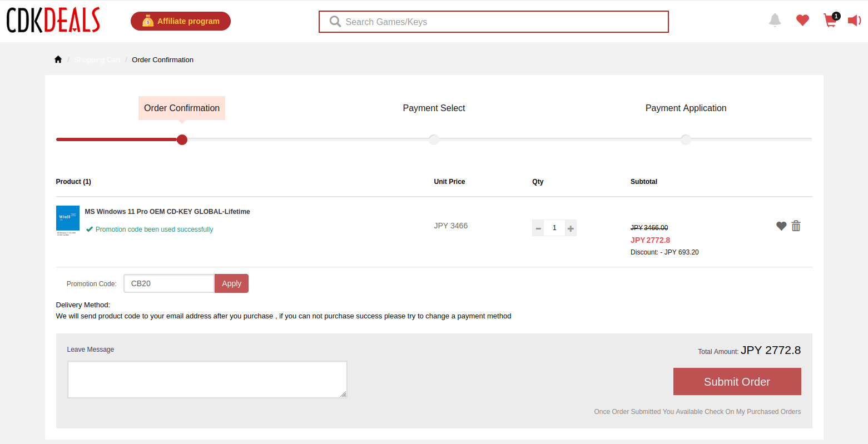Click the struck-through 'JPY 3466.00' price
The height and width of the screenshot is (444, 868).
(649, 228)
